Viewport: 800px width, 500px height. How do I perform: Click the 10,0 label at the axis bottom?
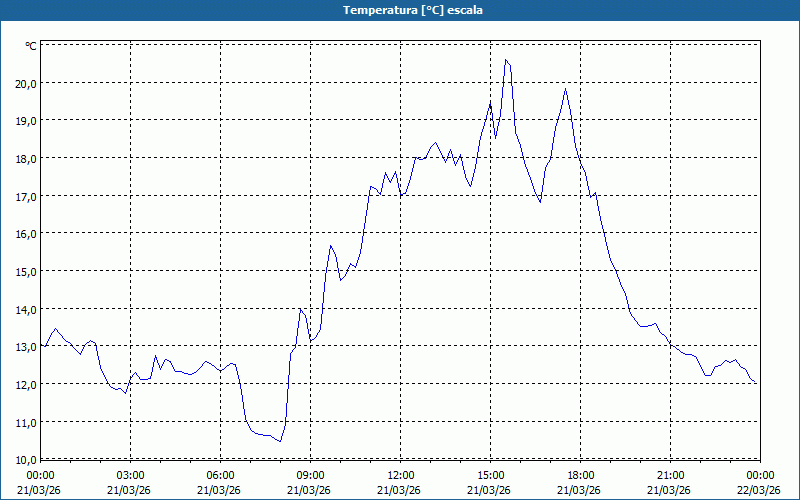pyautogui.click(x=24, y=459)
